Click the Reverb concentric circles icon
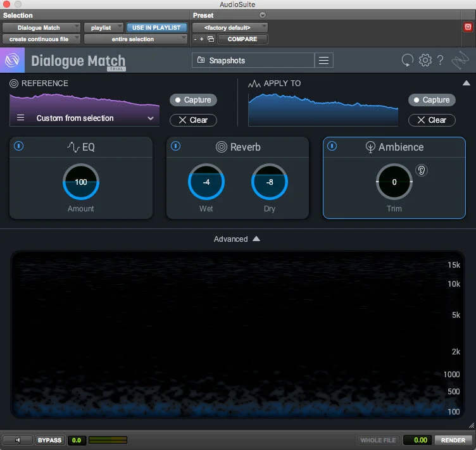This screenshot has height=450, width=476. [x=222, y=147]
